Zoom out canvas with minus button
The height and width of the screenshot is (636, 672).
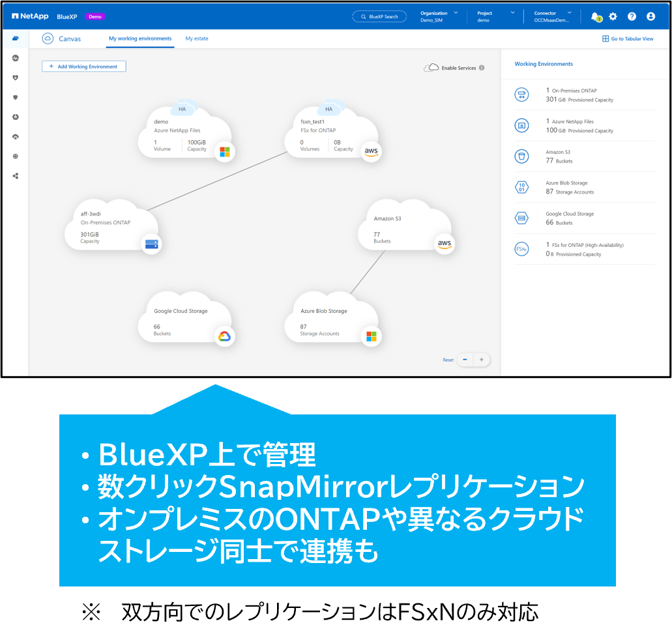pyautogui.click(x=465, y=360)
